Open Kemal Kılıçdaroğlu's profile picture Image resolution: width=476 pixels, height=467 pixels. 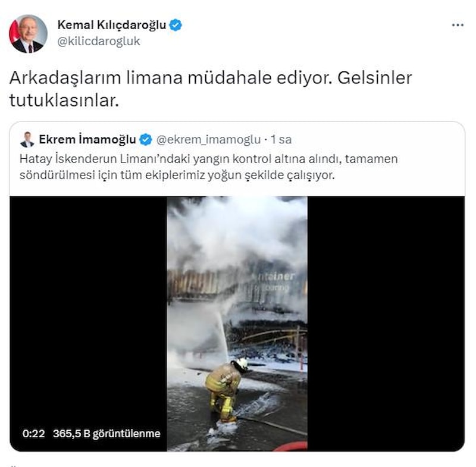(x=28, y=34)
